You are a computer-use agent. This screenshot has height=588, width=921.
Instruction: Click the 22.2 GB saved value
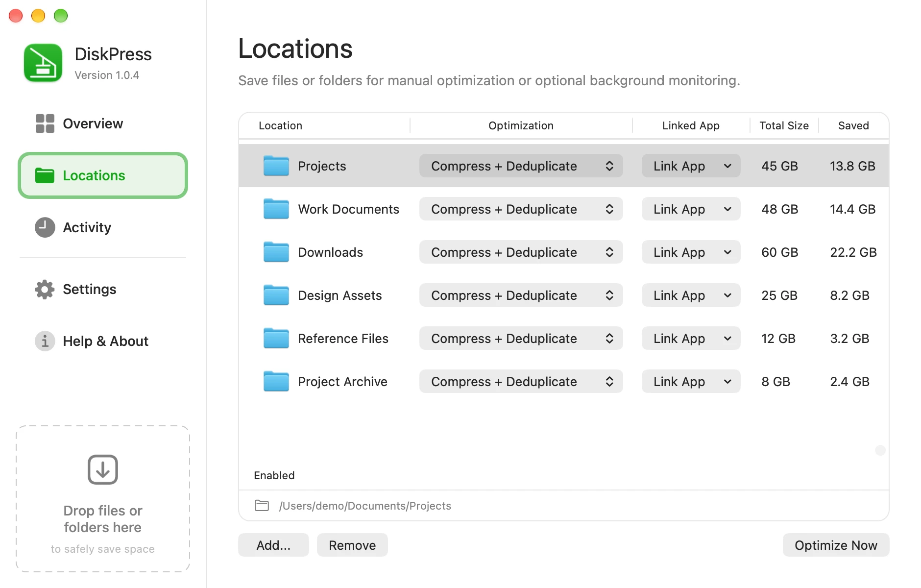tap(853, 252)
